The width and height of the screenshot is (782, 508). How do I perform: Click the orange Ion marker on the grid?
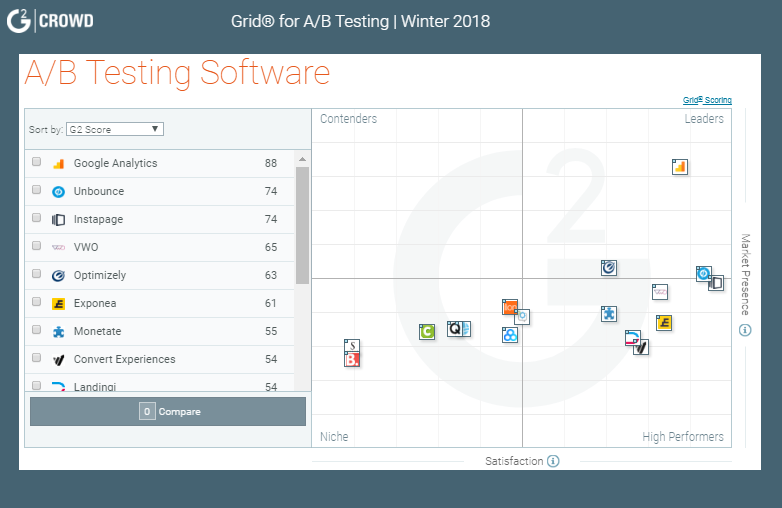pos(509,307)
